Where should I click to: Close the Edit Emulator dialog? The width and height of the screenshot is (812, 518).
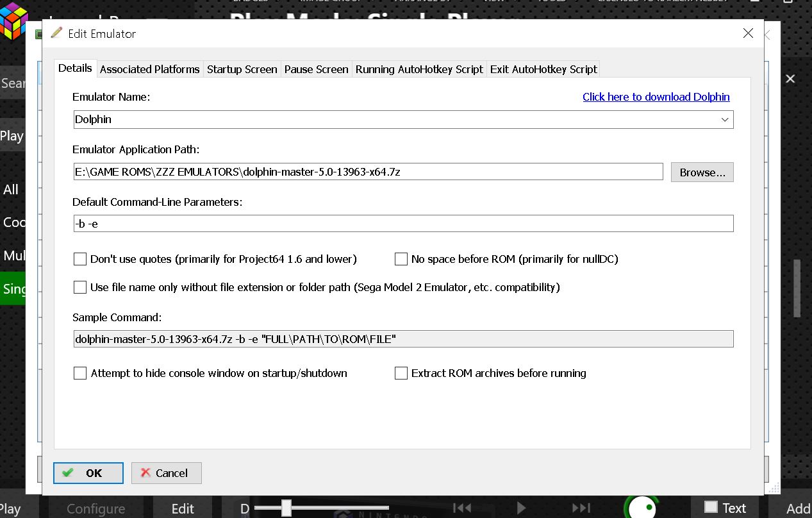(748, 33)
